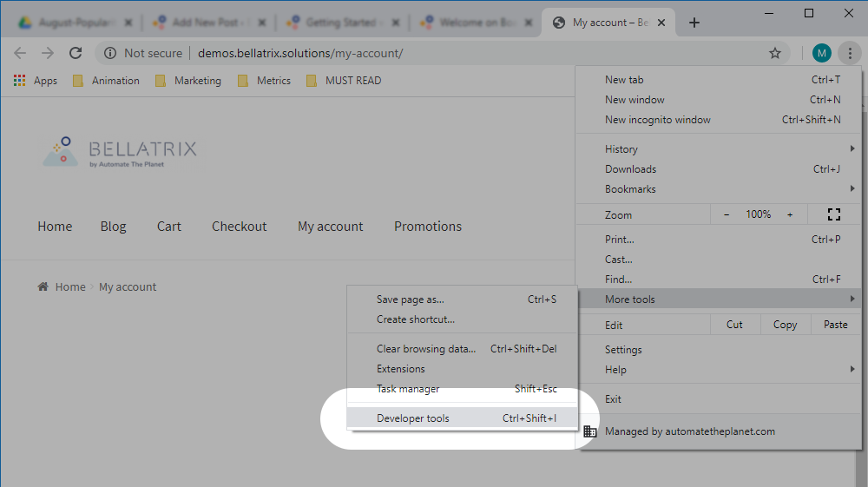Open Task manager from the submenu

pos(463,389)
